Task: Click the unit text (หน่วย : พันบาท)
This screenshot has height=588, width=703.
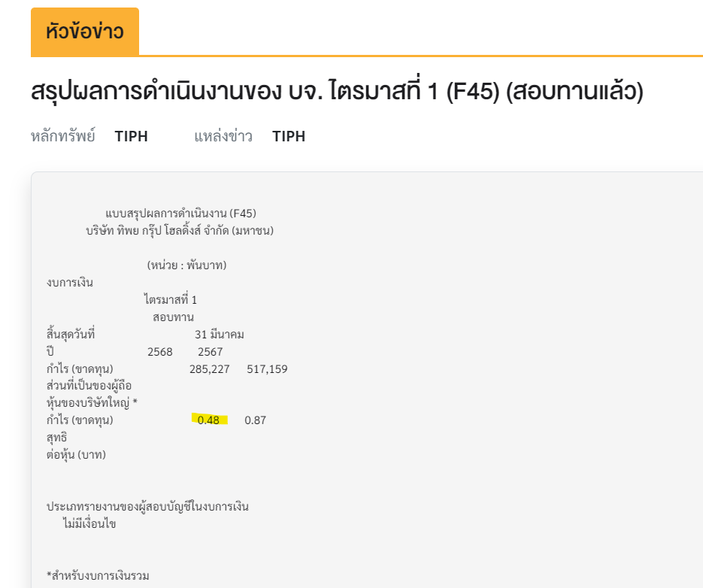Action: click(187, 265)
